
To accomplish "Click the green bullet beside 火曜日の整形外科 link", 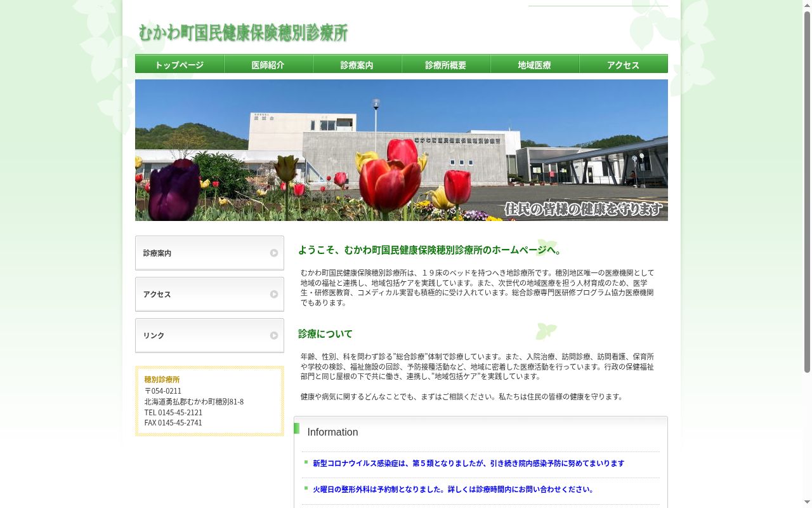I will [x=306, y=488].
